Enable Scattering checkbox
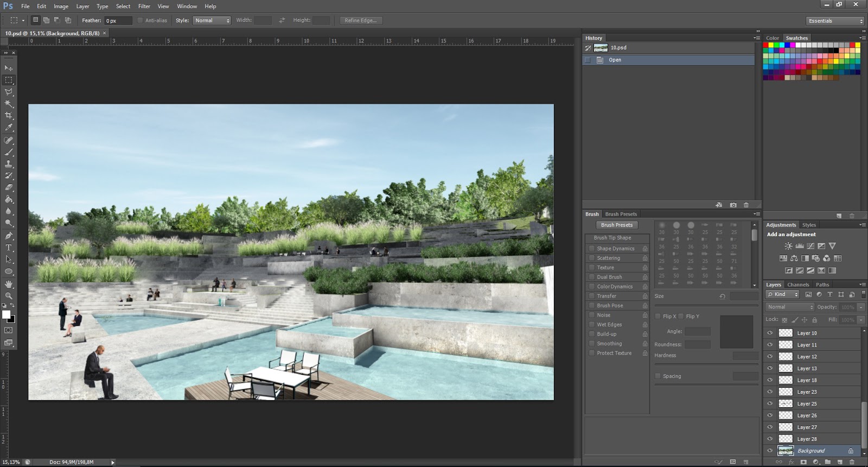Screen dimensions: 868x467 592,258
